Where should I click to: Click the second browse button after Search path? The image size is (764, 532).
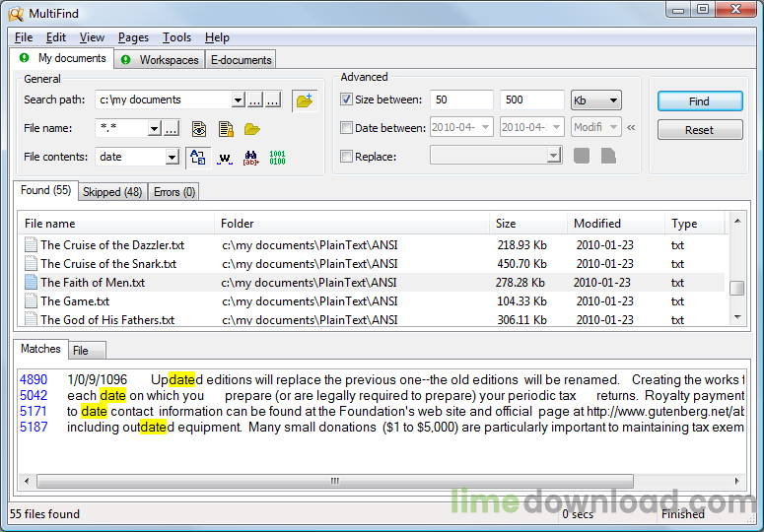click(x=272, y=100)
